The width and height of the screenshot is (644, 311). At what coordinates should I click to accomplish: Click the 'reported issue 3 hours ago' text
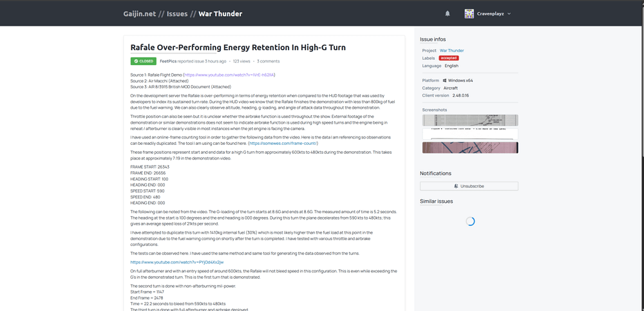coord(202,61)
